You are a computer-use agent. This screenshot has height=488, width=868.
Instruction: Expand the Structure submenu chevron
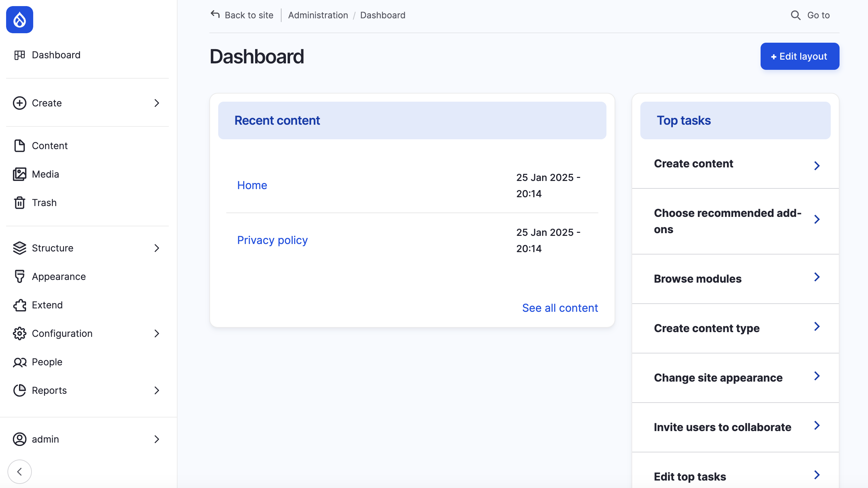[157, 248]
